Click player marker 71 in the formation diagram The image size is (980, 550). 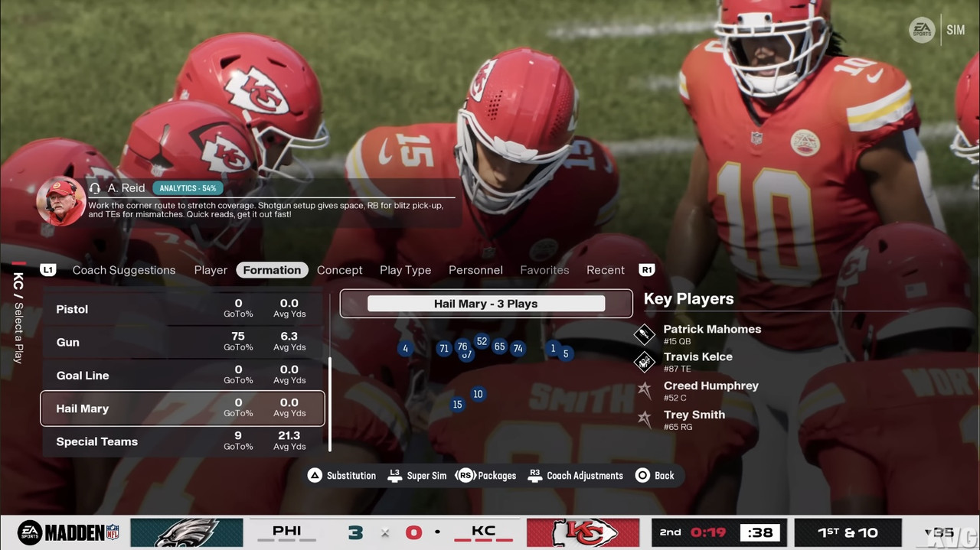click(x=443, y=349)
